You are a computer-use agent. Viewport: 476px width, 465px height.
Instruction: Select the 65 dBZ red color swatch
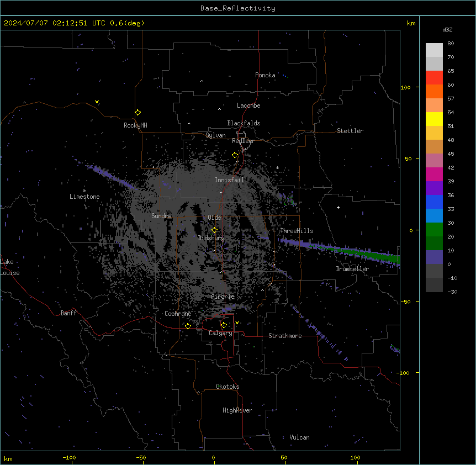coord(434,77)
